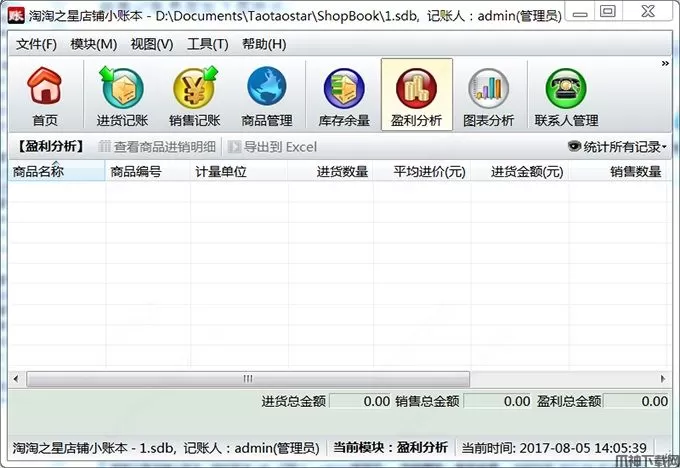Sort by 计量单位 column header
680x468 pixels.
(x=239, y=171)
